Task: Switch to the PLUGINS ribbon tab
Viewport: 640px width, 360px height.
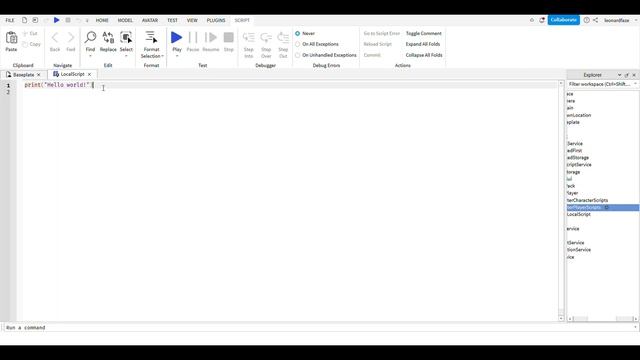Action: pos(216,20)
